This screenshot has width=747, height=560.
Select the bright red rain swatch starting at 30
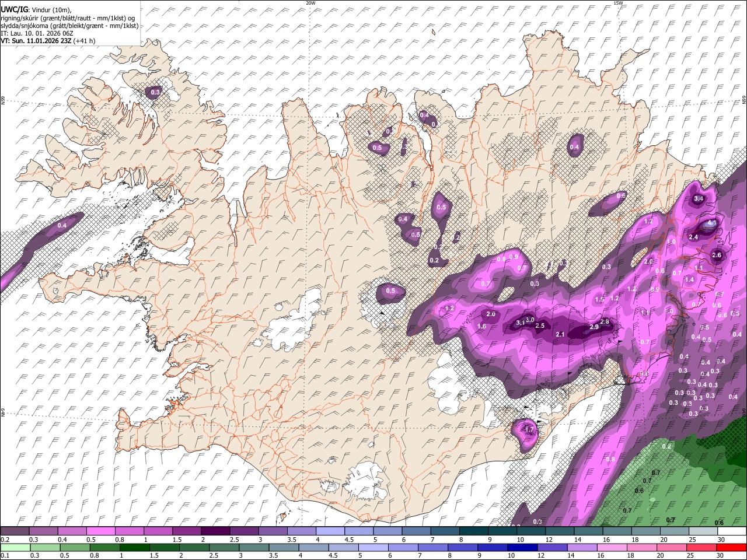731,547
